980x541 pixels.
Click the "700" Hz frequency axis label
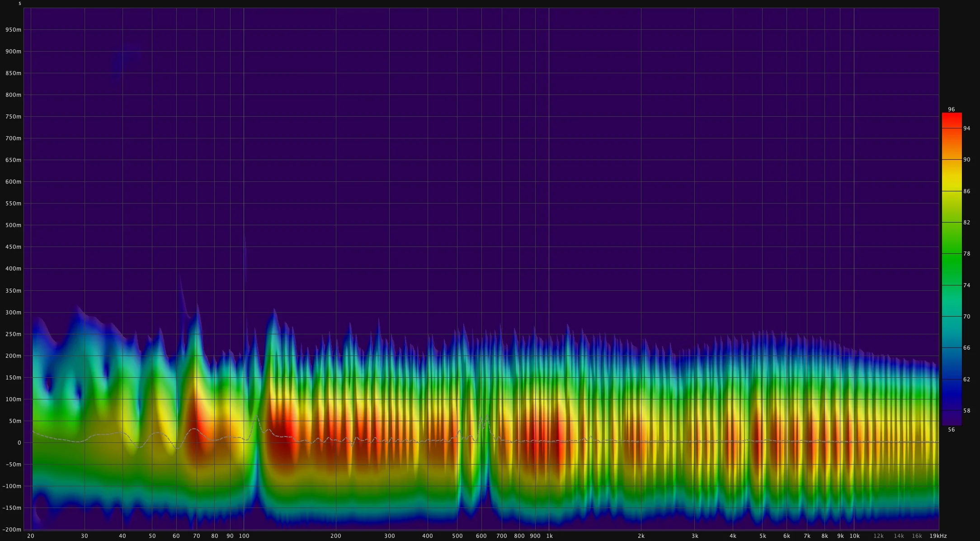502,536
